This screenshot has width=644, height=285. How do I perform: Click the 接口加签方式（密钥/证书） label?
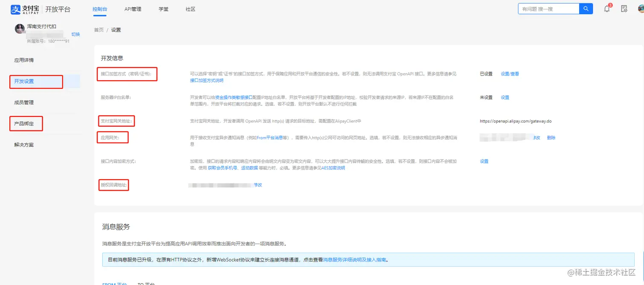tap(126, 74)
